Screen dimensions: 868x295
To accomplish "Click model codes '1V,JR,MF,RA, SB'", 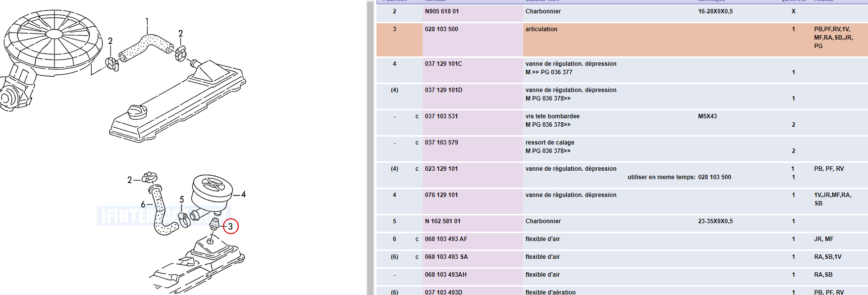I will coord(833,199).
